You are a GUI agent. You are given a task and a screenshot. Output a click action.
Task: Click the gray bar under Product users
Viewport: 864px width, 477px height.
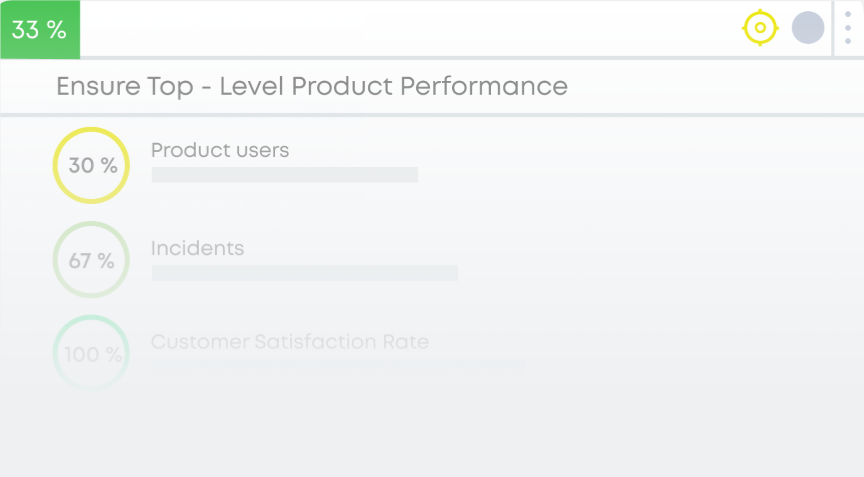(x=284, y=175)
